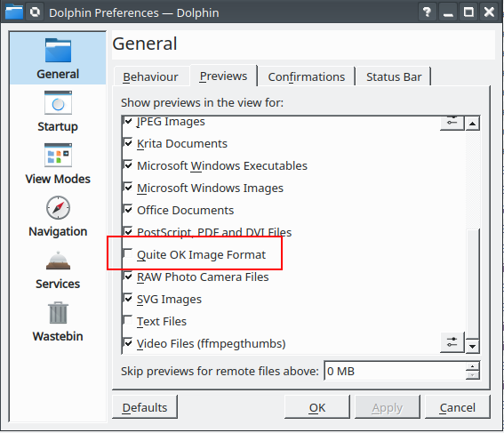Uncheck Video Files (ffmpegthumbs) checkbox
Image resolution: width=504 pixels, height=433 pixels.
point(128,342)
